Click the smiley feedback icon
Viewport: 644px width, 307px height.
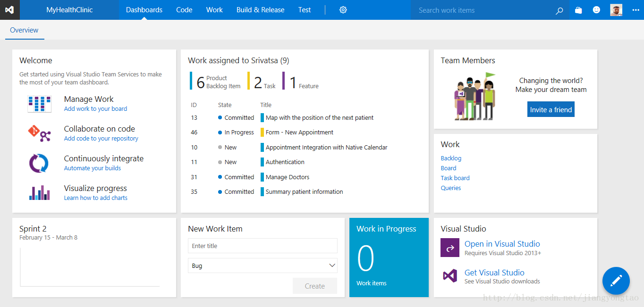pyautogui.click(x=596, y=10)
